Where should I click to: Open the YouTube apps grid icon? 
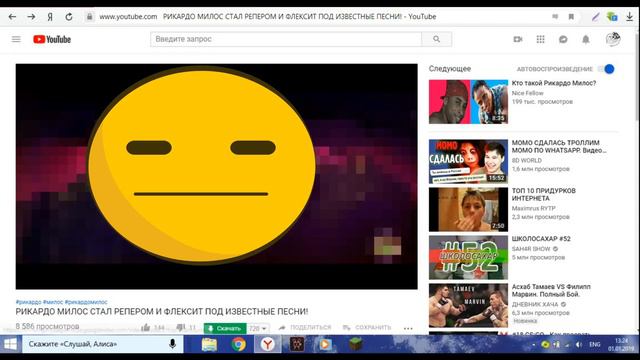pos(540,39)
